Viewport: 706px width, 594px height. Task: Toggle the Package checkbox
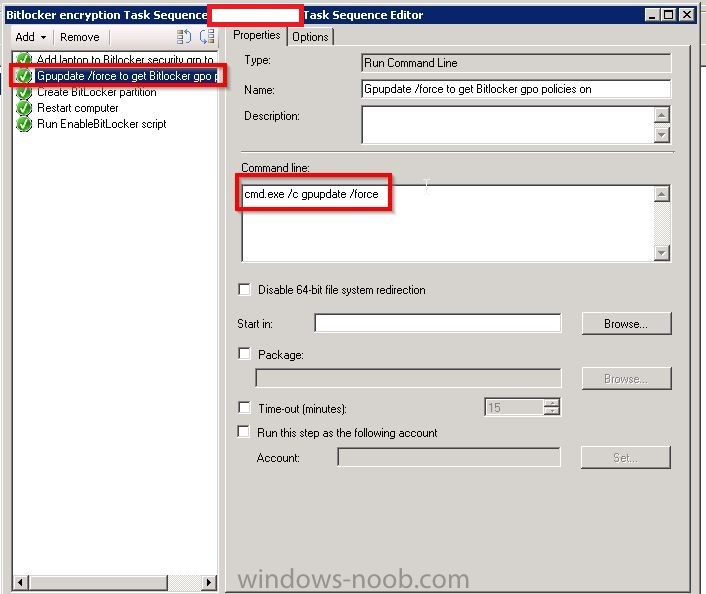coord(244,354)
